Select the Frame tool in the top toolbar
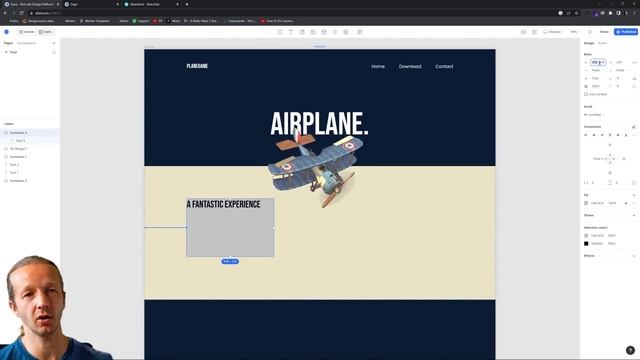 pyautogui.click(x=280, y=32)
